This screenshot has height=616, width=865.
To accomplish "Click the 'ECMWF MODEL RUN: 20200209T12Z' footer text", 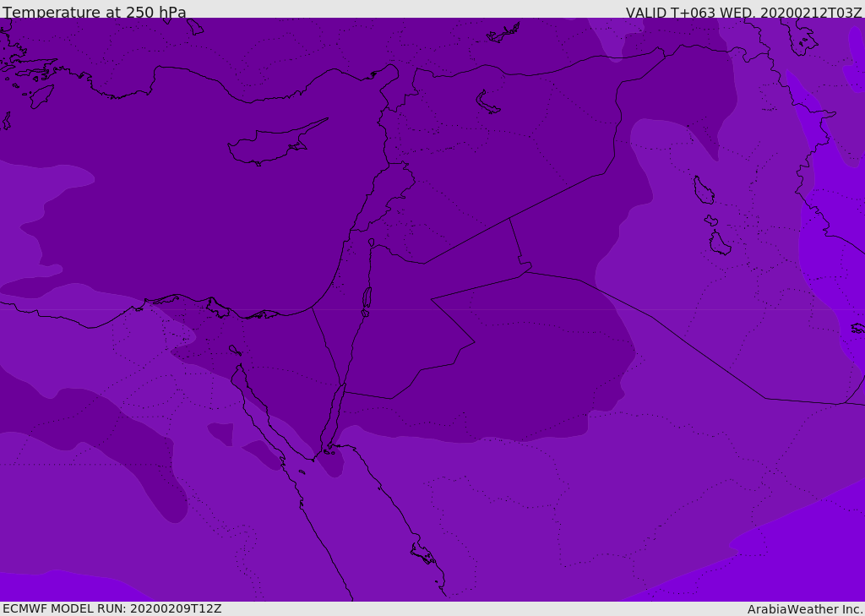I will tap(112, 608).
